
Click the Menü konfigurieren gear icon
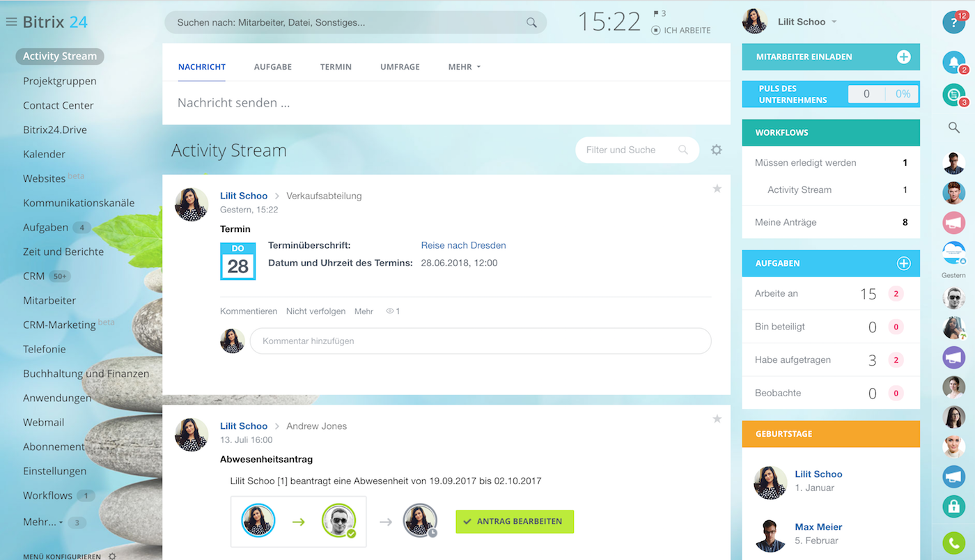tap(112, 557)
